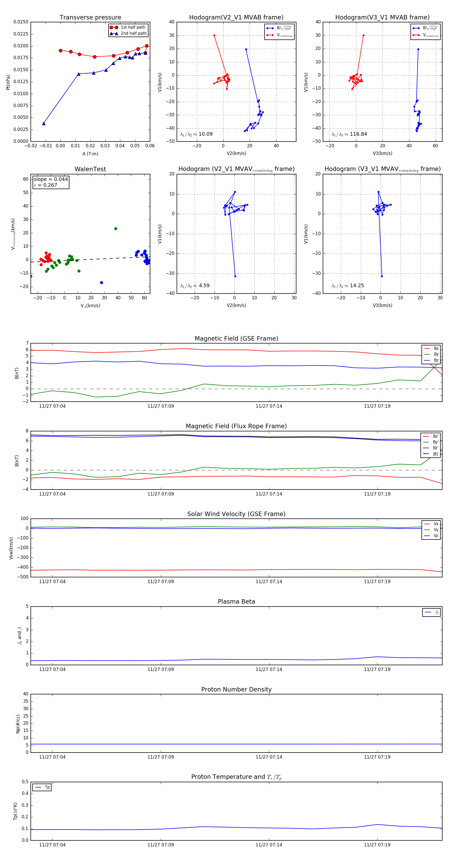The height and width of the screenshot is (868, 473).
Task: Select the |B| legend entry in Flux Rope plot
Action: [x=431, y=454]
